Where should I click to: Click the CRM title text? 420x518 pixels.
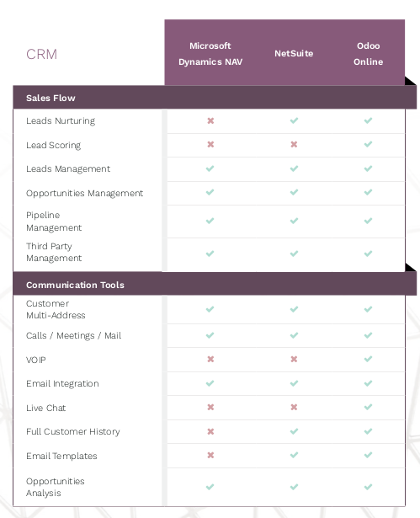click(x=41, y=54)
